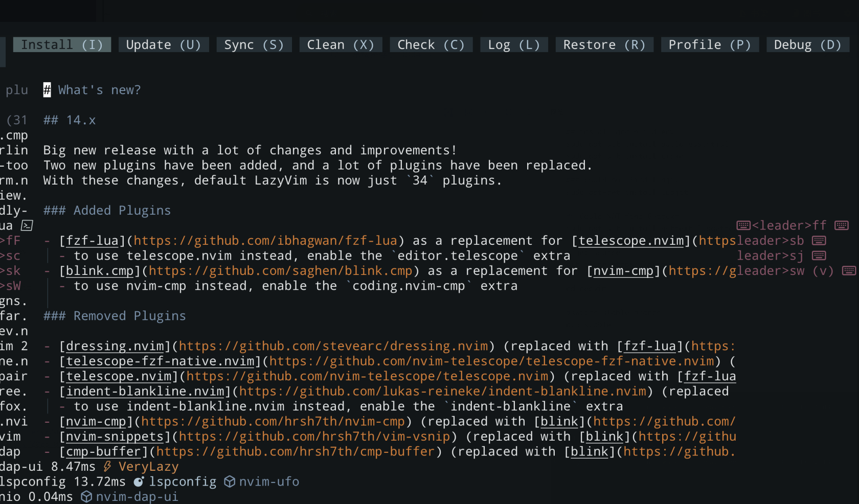Open URL github.com/nvim-telescope/telescope-fzf-native.nvim

pyautogui.click(x=492, y=361)
